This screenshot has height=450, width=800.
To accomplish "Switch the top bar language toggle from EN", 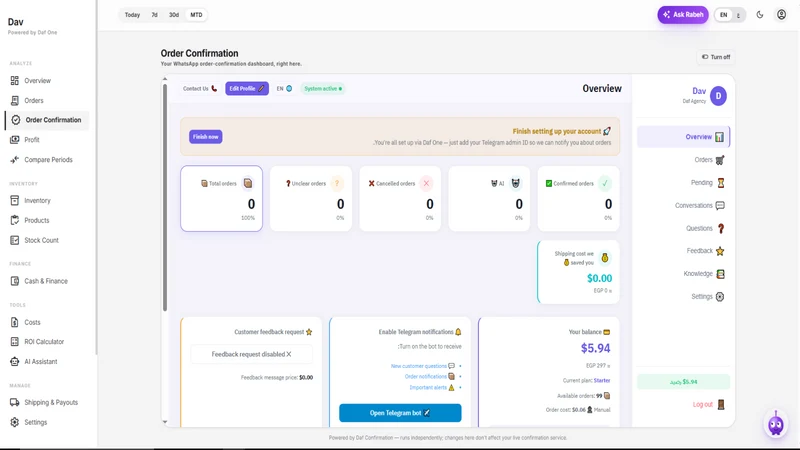I will click(730, 15).
